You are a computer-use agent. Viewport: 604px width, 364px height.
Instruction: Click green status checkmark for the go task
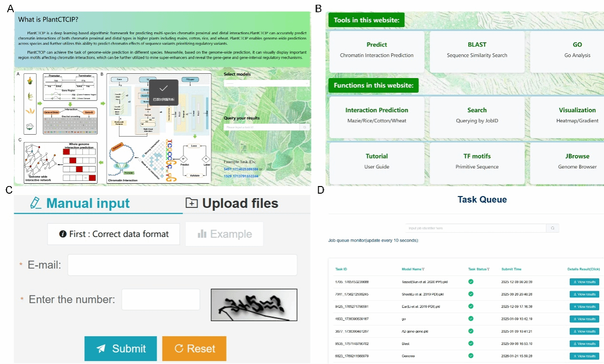point(471,319)
